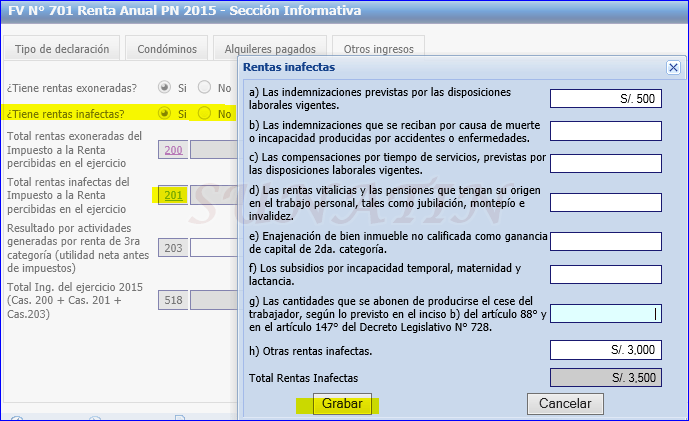Edit field a) indemnizaciones laborales S/. 500

pos(606,98)
